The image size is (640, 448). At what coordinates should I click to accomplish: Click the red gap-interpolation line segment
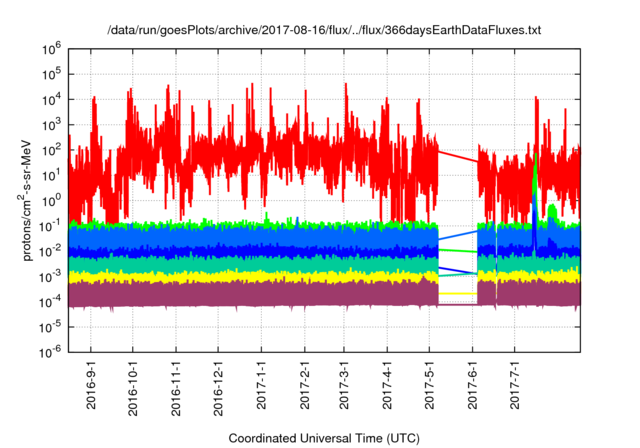pos(458,157)
